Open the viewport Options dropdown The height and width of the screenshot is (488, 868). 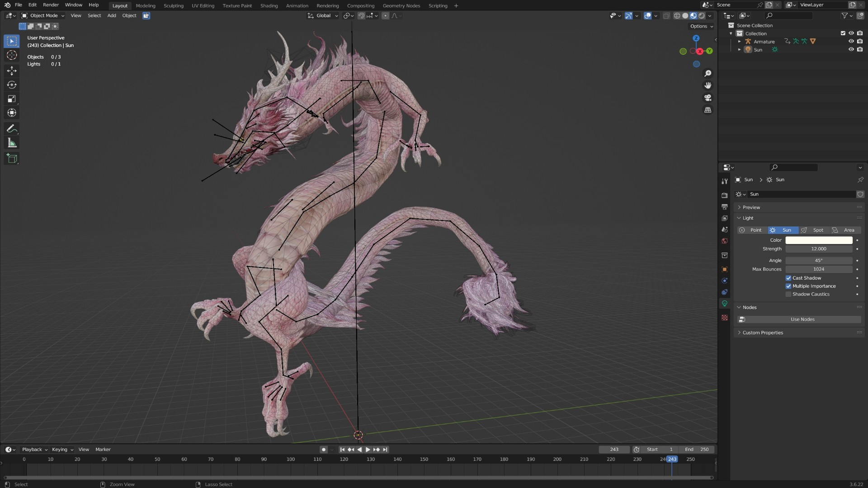pos(701,26)
